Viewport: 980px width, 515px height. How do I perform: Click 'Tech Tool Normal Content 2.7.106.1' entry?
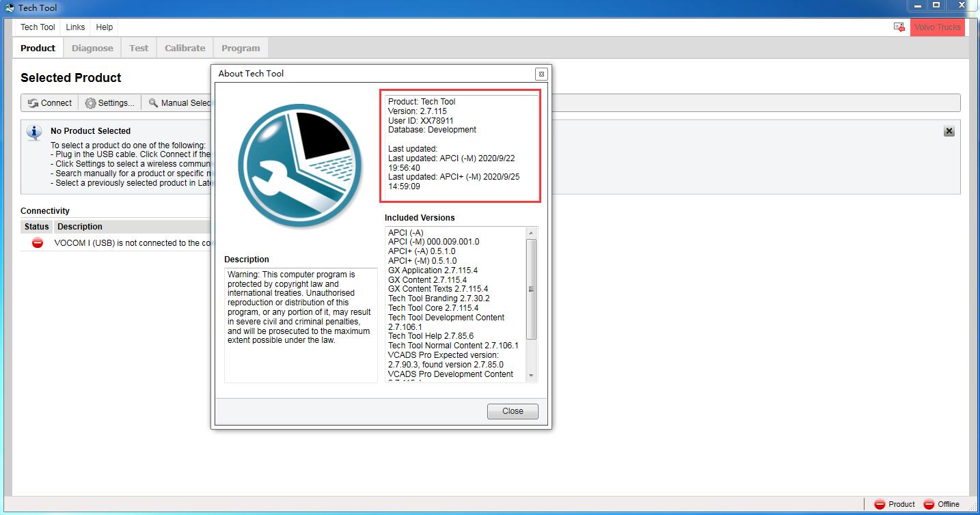(453, 346)
